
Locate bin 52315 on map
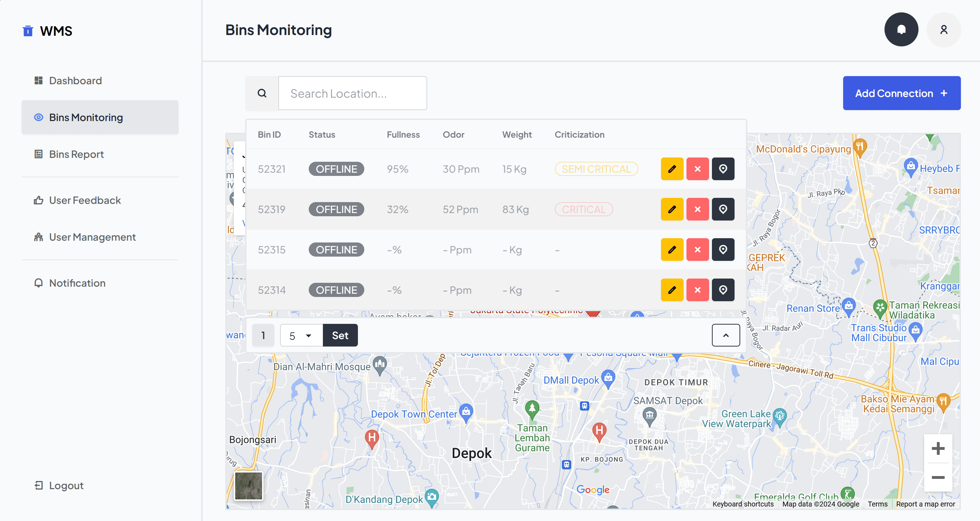pyautogui.click(x=723, y=250)
